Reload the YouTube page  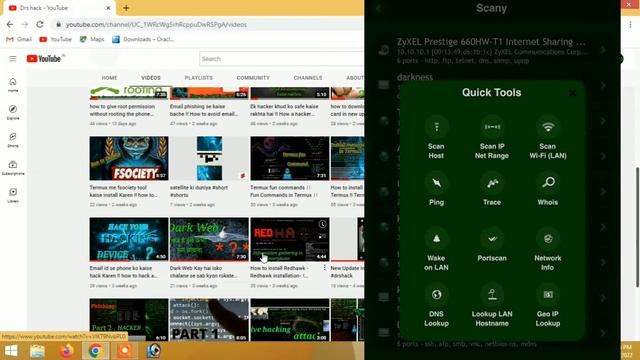click(40, 24)
